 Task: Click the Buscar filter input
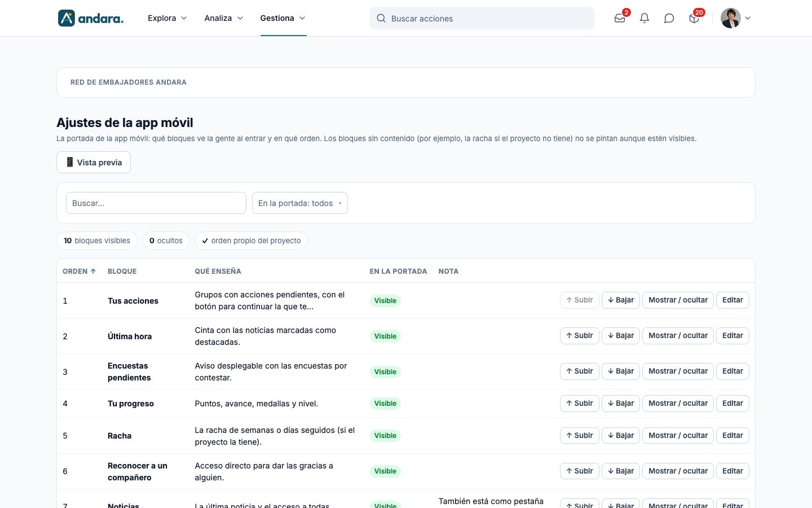[156, 203]
